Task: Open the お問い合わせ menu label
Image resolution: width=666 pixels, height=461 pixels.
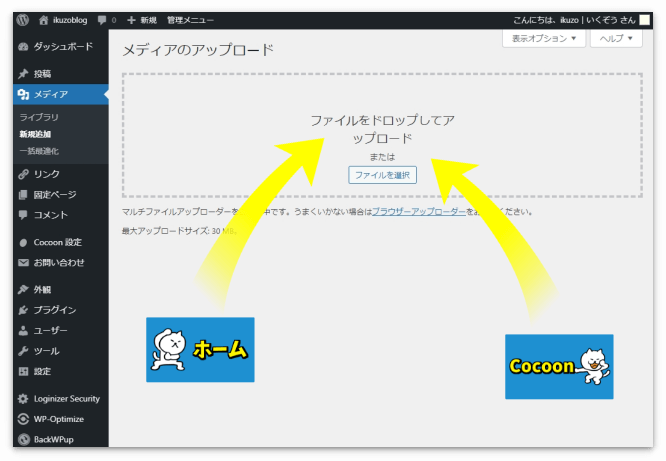Action: 59,263
